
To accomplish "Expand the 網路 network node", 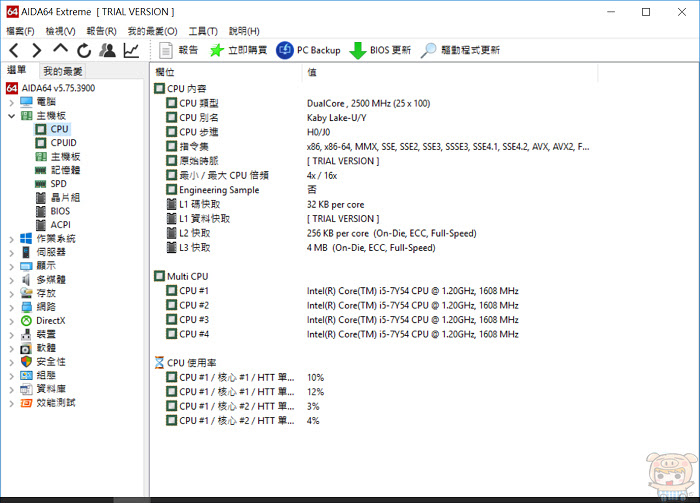I will (12, 308).
